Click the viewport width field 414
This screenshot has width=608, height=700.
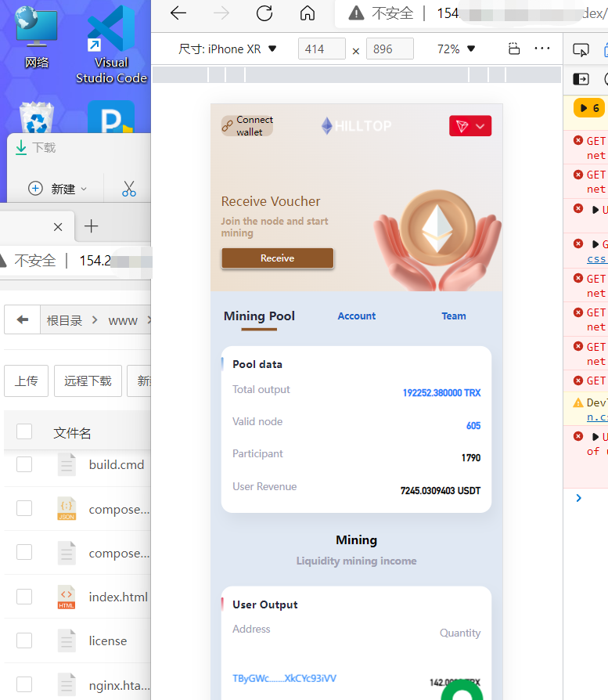tap(322, 49)
